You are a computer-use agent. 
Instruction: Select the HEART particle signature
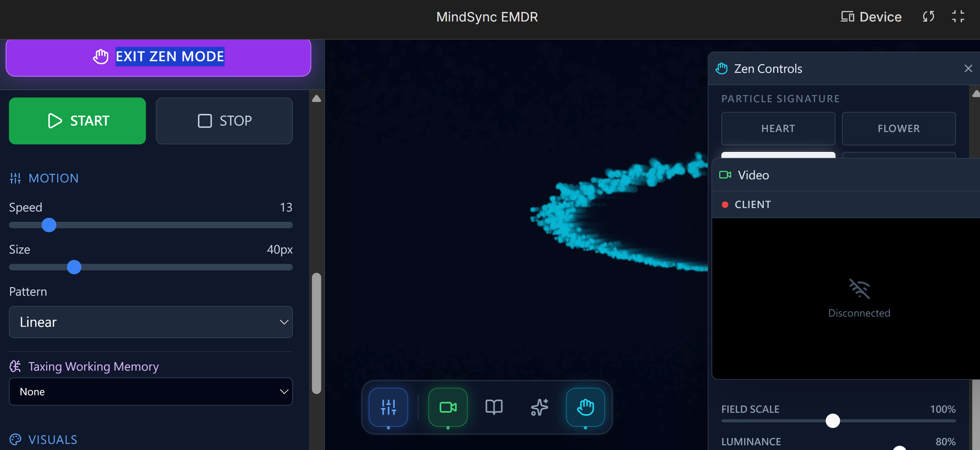(778, 128)
